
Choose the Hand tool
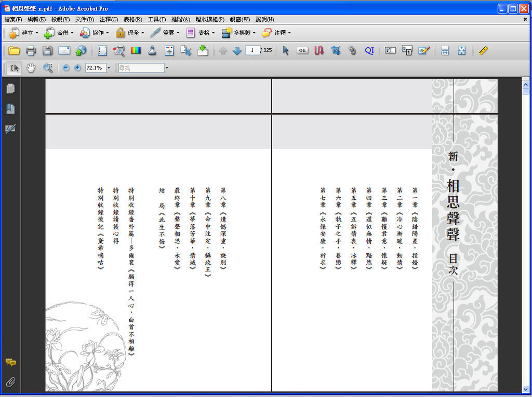31,68
